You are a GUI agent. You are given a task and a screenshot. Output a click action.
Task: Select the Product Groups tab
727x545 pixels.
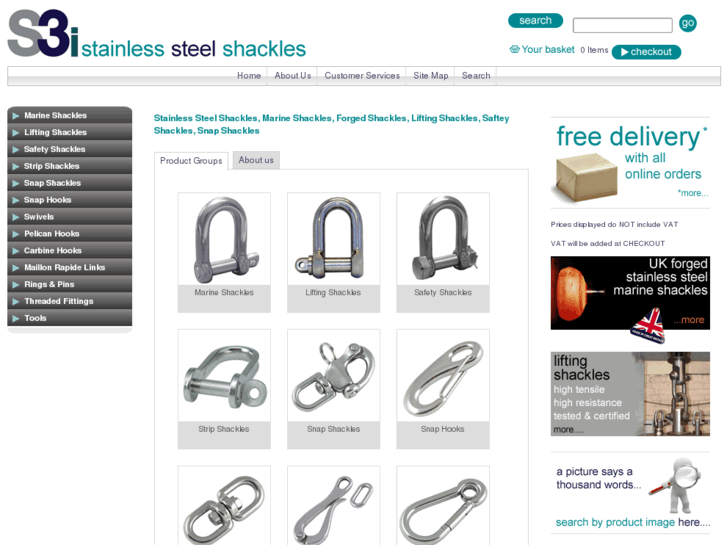pos(191,161)
